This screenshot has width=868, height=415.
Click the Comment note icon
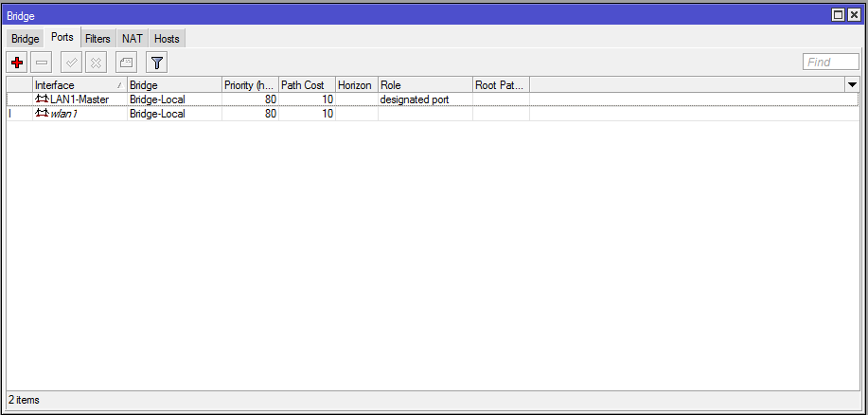tap(126, 63)
